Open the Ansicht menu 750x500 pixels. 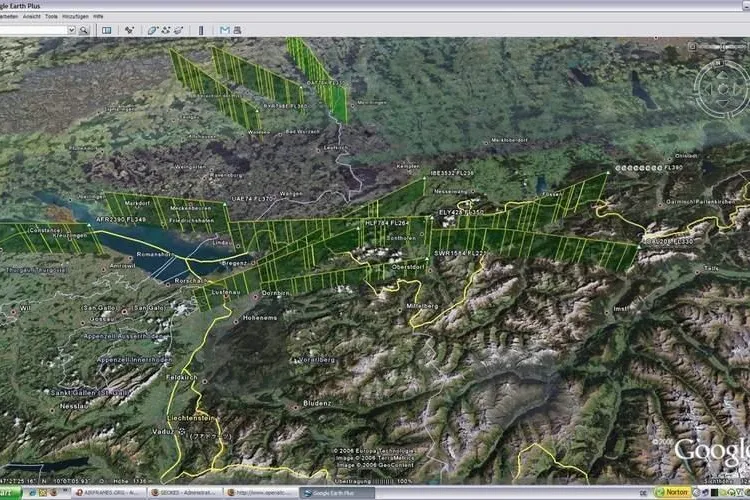[32, 16]
